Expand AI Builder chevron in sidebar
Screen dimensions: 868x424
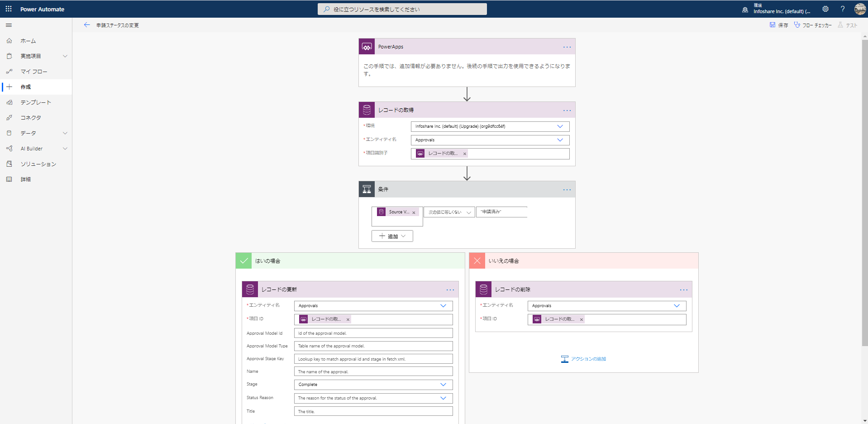65,149
